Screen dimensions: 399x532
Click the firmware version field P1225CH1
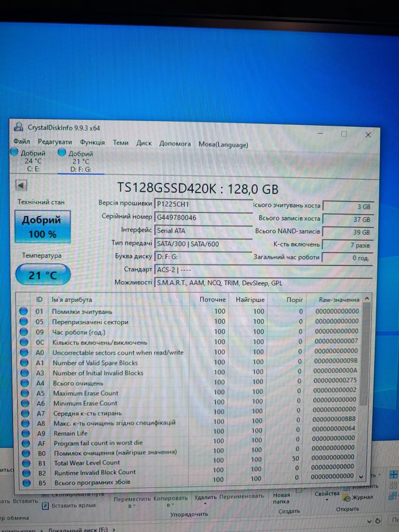pos(203,204)
